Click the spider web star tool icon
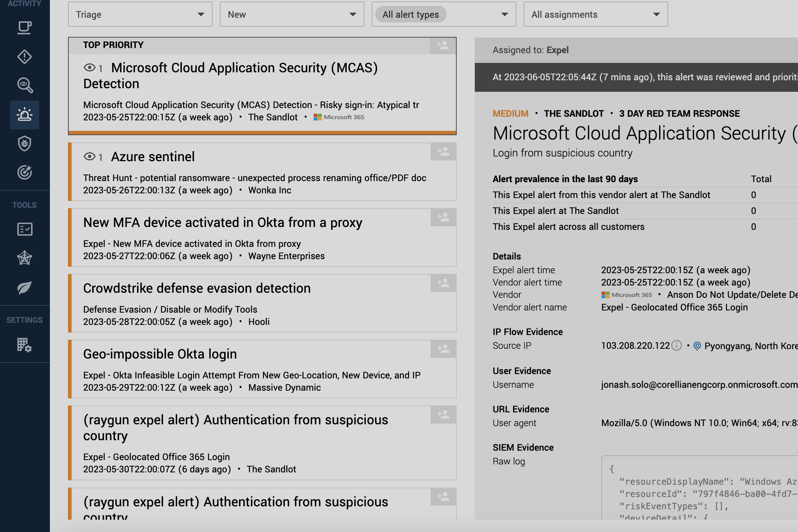 25,258
